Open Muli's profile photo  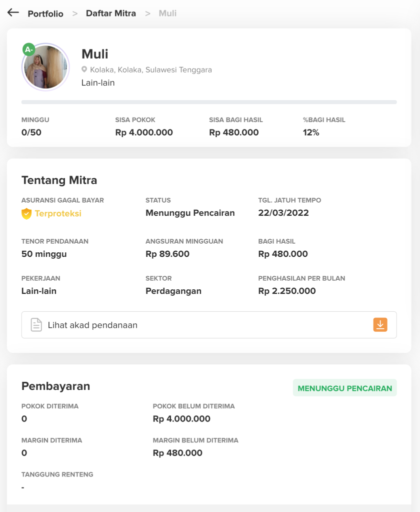point(46,67)
